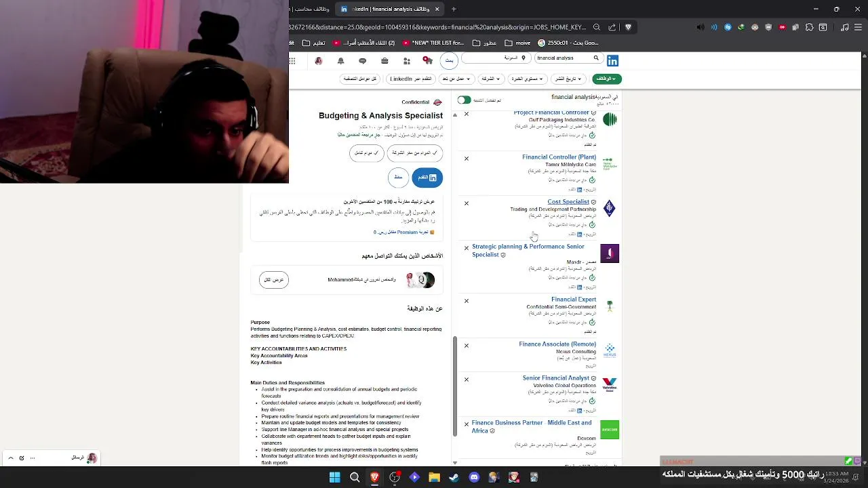Open Windows taskbar search
This screenshot has width=868, height=488.
click(355, 477)
